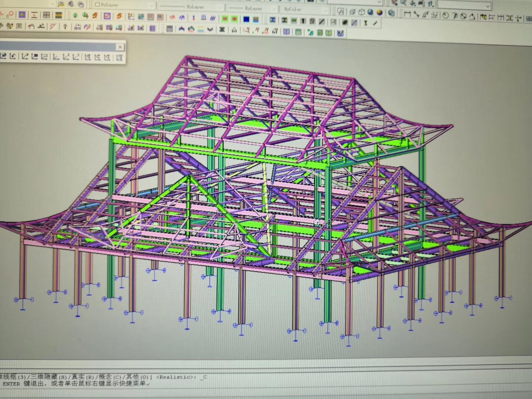Screen dimensions: 532x399
Task: Toggle the purple-highlighted star icon button
Action: coord(22,15)
